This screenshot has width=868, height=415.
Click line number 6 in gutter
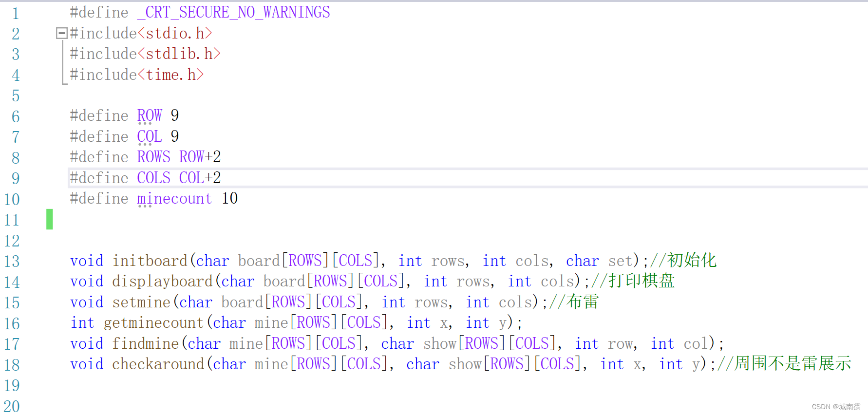pyautogui.click(x=16, y=116)
